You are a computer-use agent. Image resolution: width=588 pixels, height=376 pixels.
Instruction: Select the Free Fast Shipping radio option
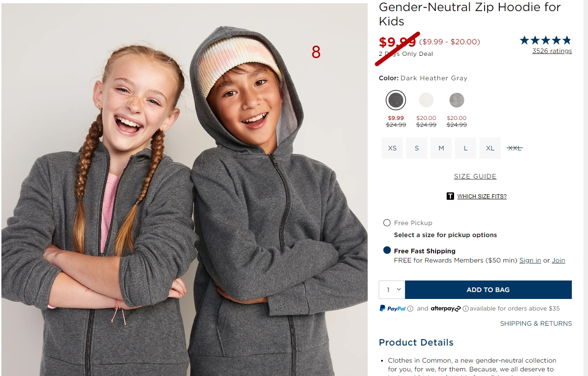(x=387, y=251)
